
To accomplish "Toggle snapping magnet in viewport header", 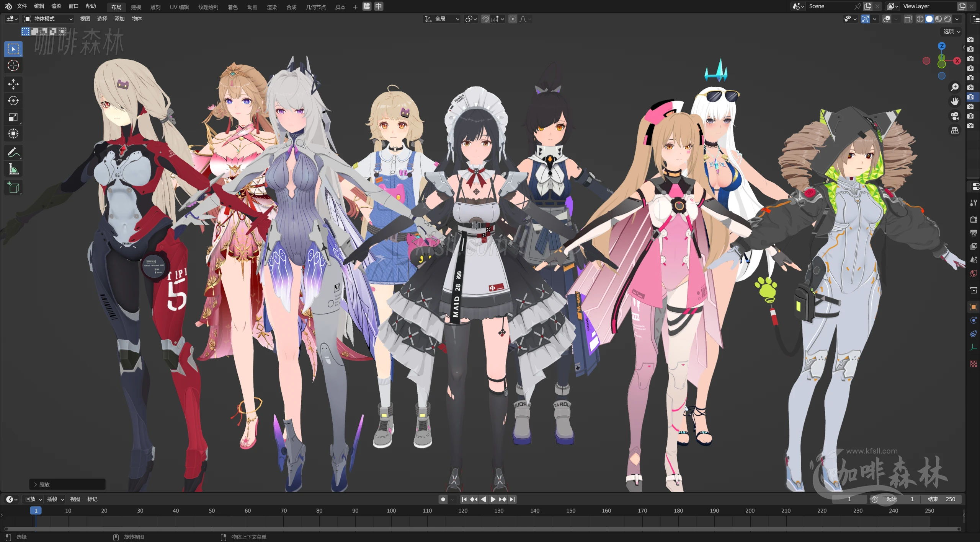I will click(485, 19).
